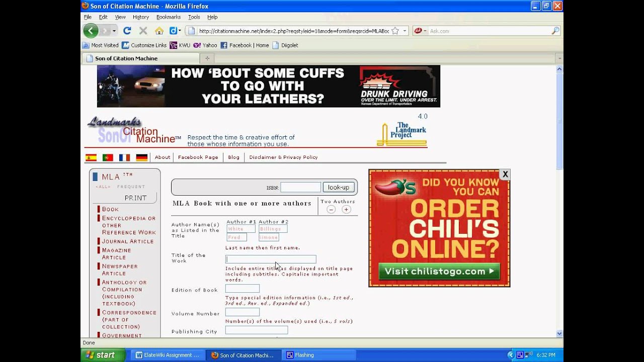Open the KWU bookmark
This screenshot has height=362, width=644.
pos(180,45)
